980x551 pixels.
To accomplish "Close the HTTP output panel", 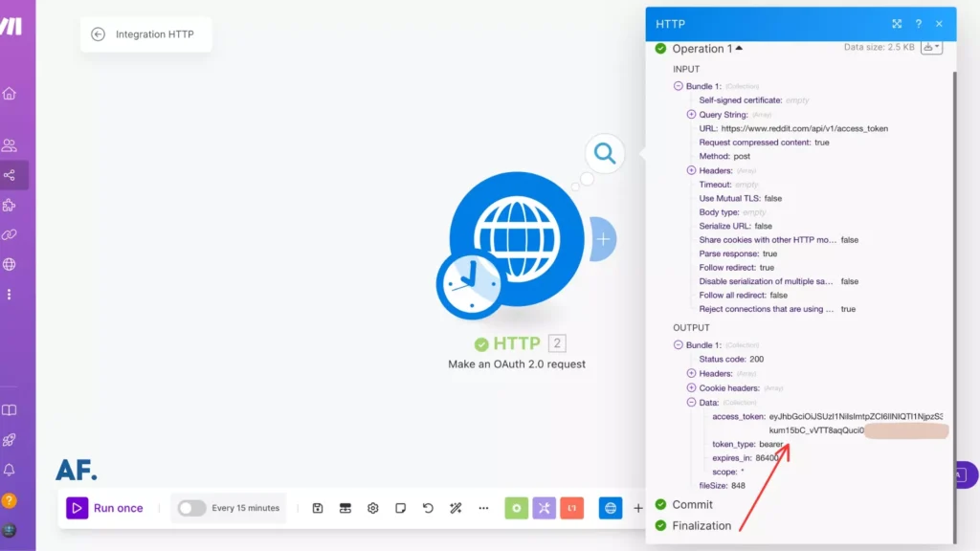I will point(940,24).
